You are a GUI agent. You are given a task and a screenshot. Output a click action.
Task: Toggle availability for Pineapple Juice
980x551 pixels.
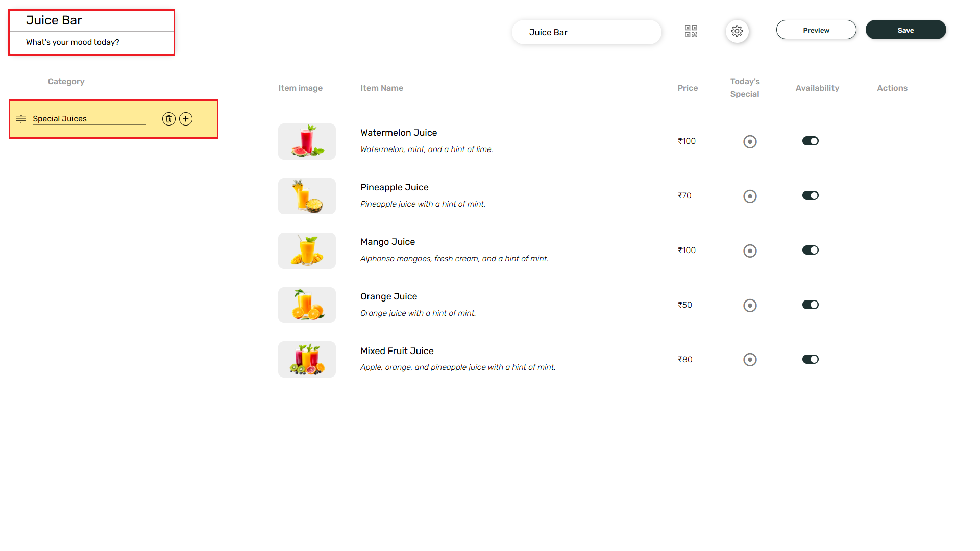pos(810,195)
